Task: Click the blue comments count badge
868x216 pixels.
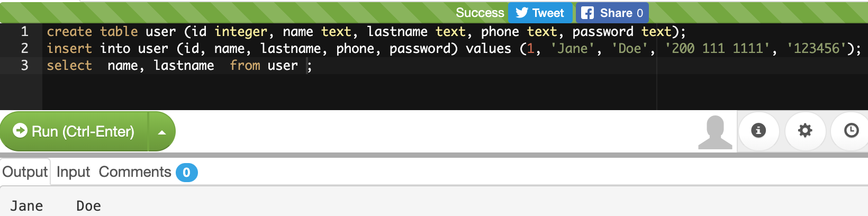Action: (186, 173)
